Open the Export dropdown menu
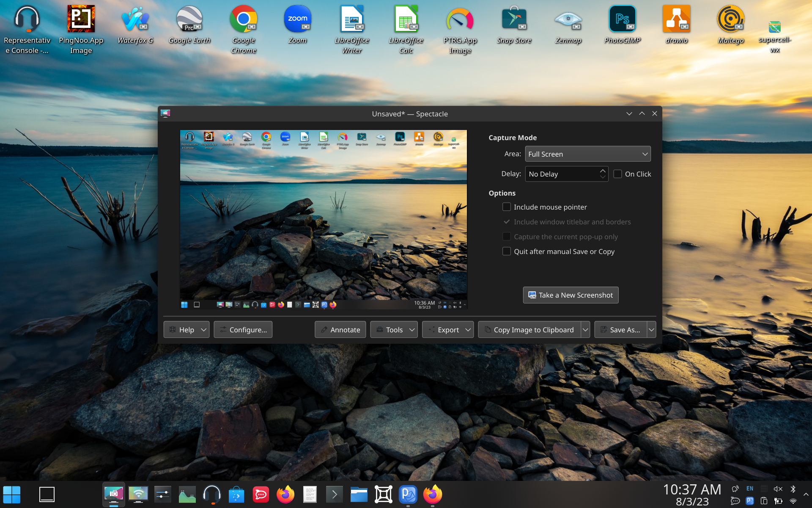Screen dimensions: 812x508 click(447, 330)
